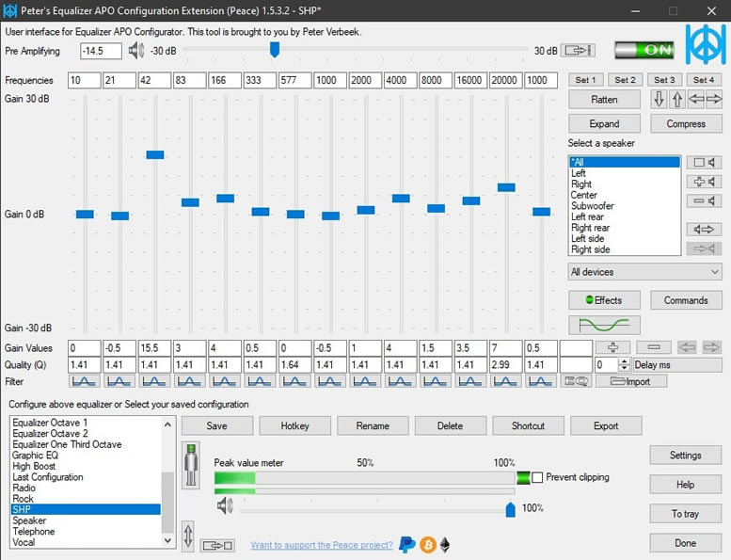Increase Delay ms with stepper up arrow
Viewport: 731px width, 560px height.
tap(625, 361)
